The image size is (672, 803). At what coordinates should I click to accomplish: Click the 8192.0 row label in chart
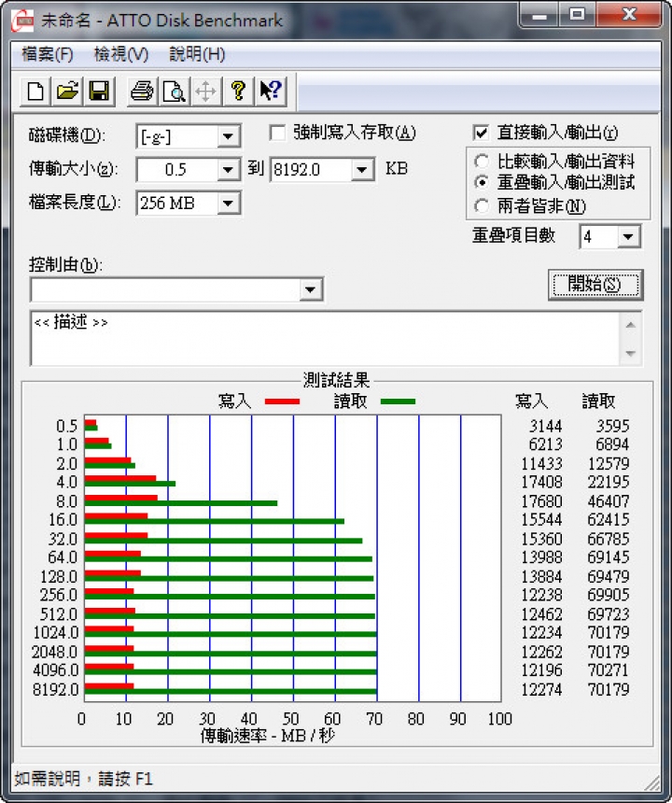(x=56, y=690)
